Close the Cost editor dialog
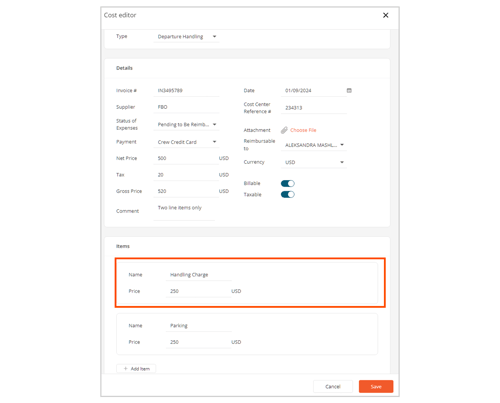500x403 pixels. (x=386, y=15)
